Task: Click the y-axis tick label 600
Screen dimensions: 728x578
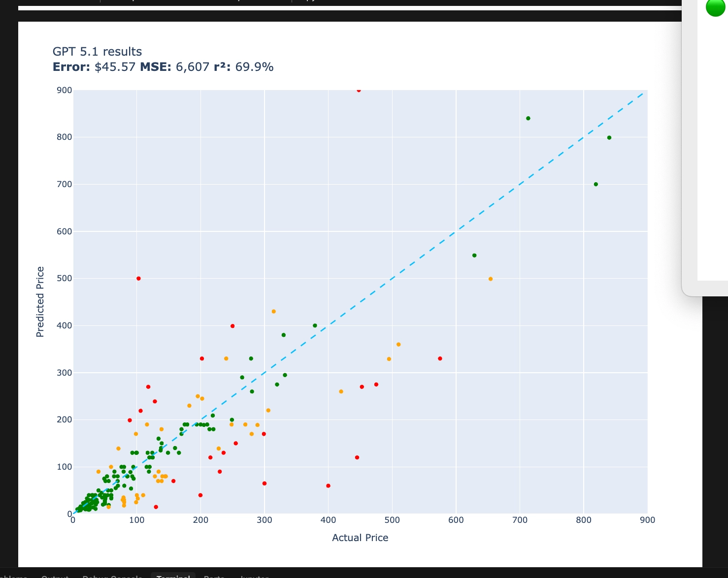Action: click(x=64, y=231)
